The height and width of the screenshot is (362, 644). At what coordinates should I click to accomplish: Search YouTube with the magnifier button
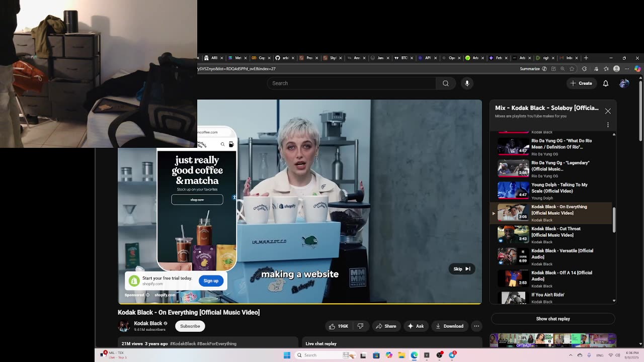445,83
